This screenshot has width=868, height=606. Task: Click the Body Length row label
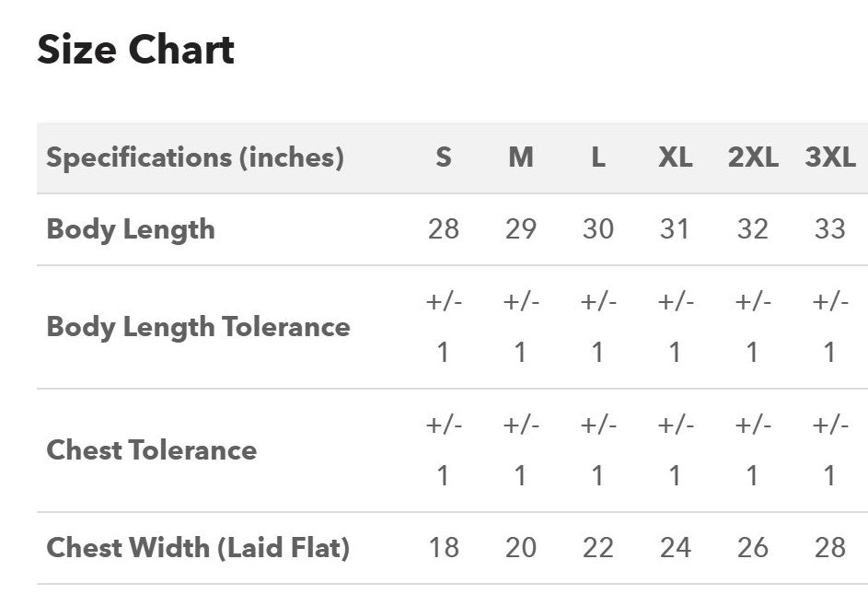pos(131,229)
